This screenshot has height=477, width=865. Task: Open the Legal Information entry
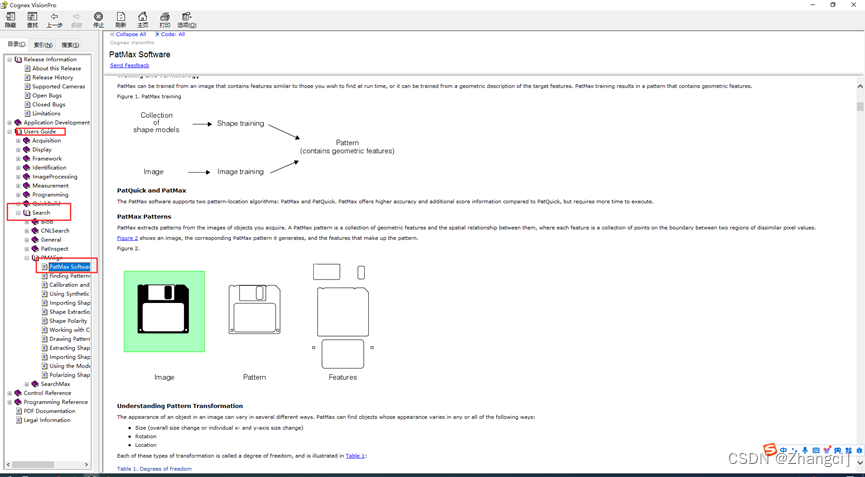(47, 420)
